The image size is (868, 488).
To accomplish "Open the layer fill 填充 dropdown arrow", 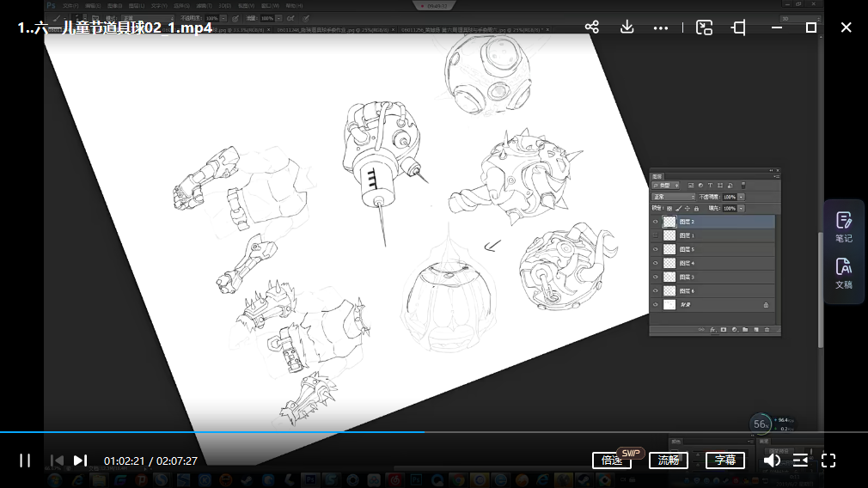I will (741, 209).
